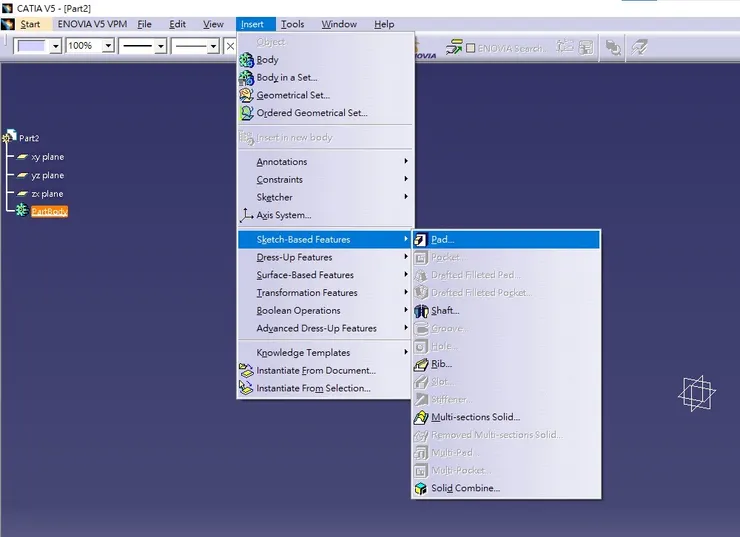Click the Pad feature icon
The height and width of the screenshot is (537, 740).
(420, 240)
